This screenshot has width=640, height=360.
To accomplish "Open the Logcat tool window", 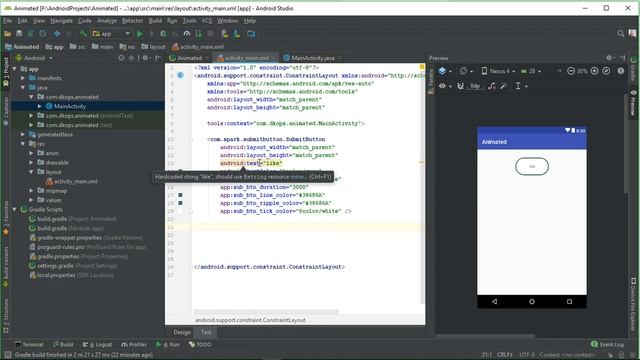I will (97, 344).
